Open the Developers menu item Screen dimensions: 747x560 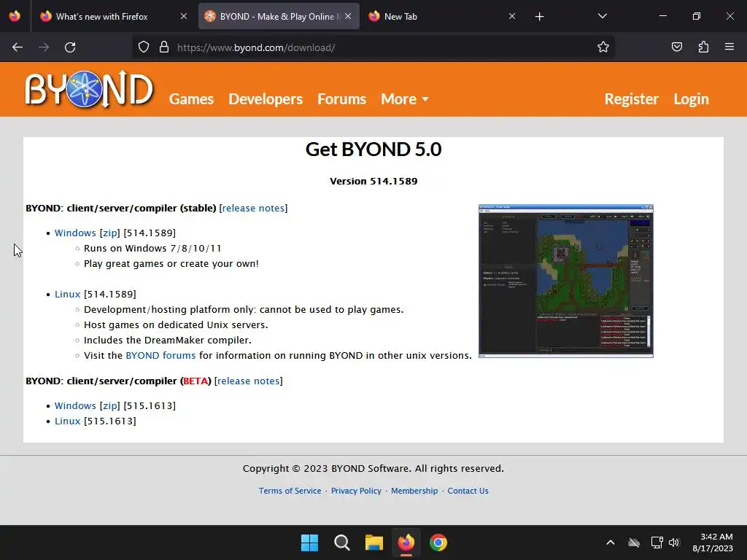pyautogui.click(x=266, y=99)
